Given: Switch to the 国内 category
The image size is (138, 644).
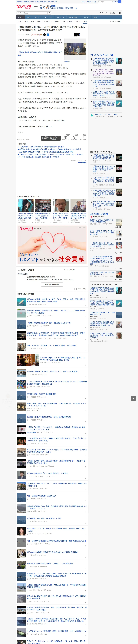Looking at the screenshot, I should pyautogui.click(x=26, y=22).
